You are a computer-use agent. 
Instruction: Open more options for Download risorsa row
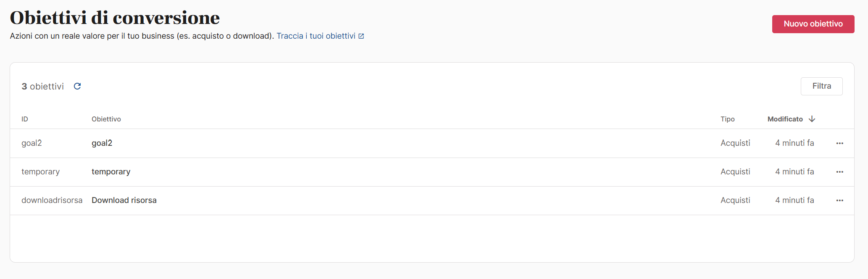click(839, 200)
